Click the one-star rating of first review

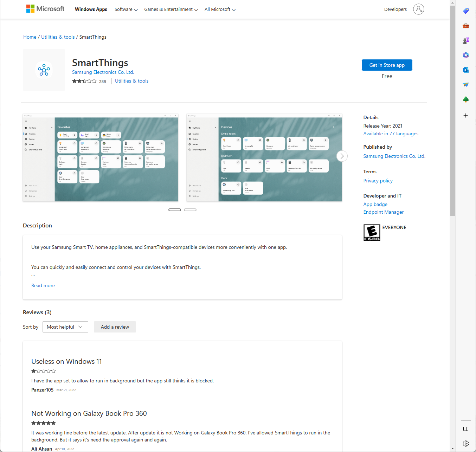tap(44, 371)
